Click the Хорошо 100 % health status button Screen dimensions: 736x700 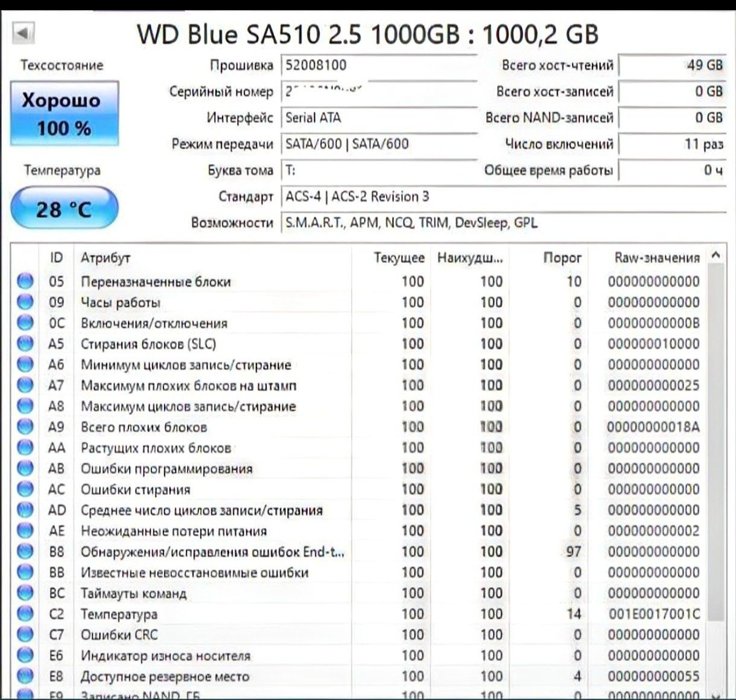(x=65, y=113)
